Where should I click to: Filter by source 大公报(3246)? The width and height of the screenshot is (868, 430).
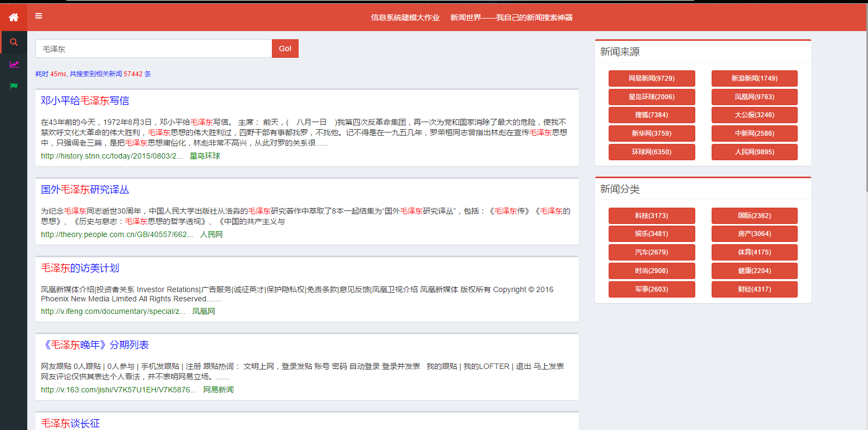pyautogui.click(x=755, y=115)
